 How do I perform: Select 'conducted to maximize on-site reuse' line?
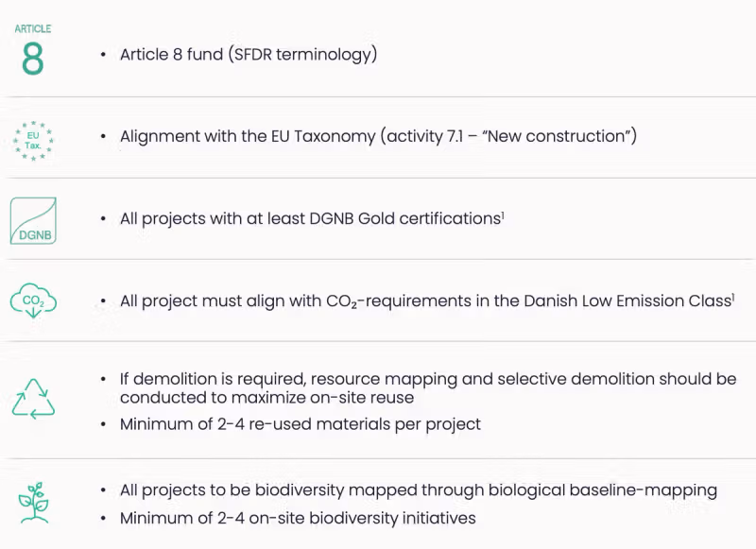[266, 398]
